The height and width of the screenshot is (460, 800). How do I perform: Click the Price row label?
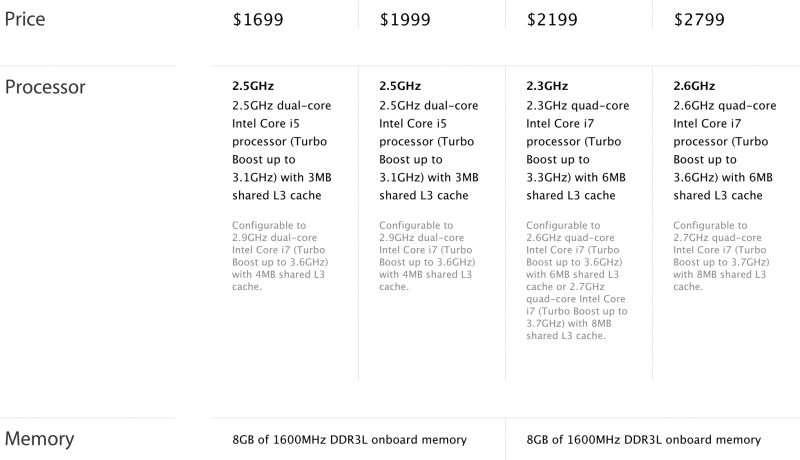point(25,18)
